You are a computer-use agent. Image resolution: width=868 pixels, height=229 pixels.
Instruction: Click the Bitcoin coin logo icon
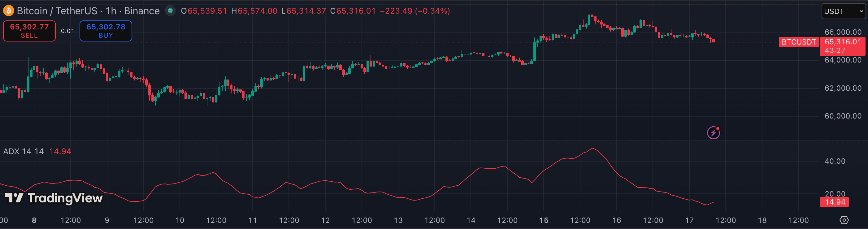click(x=8, y=11)
